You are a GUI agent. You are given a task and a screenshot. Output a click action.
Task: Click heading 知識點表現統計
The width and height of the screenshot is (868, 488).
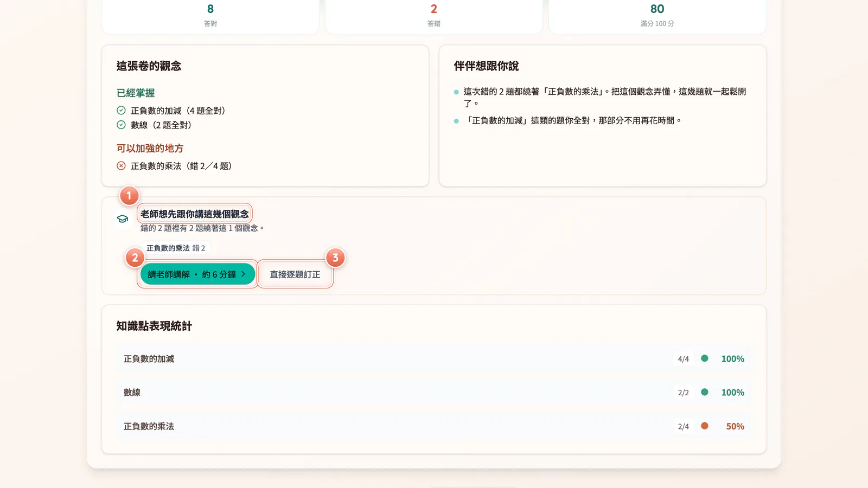click(154, 326)
